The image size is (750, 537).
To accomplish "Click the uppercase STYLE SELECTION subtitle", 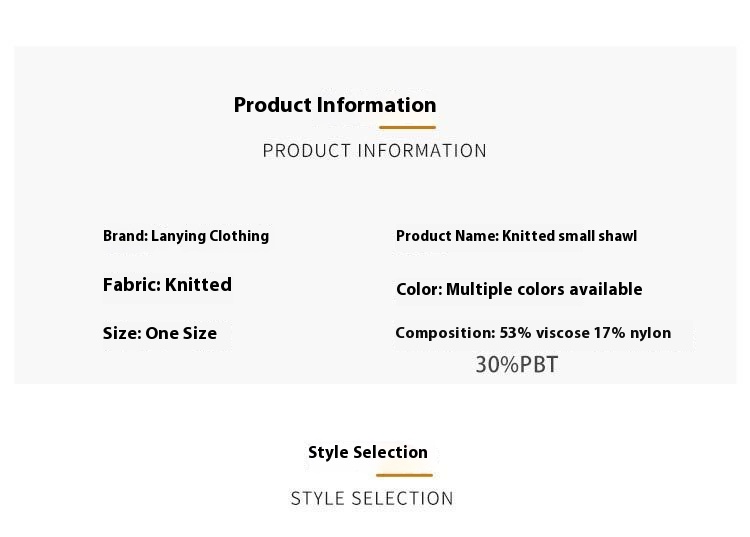I will pyautogui.click(x=372, y=498).
